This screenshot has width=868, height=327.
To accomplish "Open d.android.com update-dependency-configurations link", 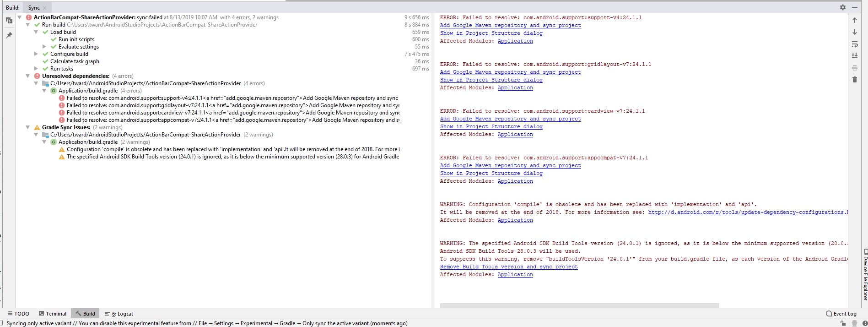I will 748,213.
